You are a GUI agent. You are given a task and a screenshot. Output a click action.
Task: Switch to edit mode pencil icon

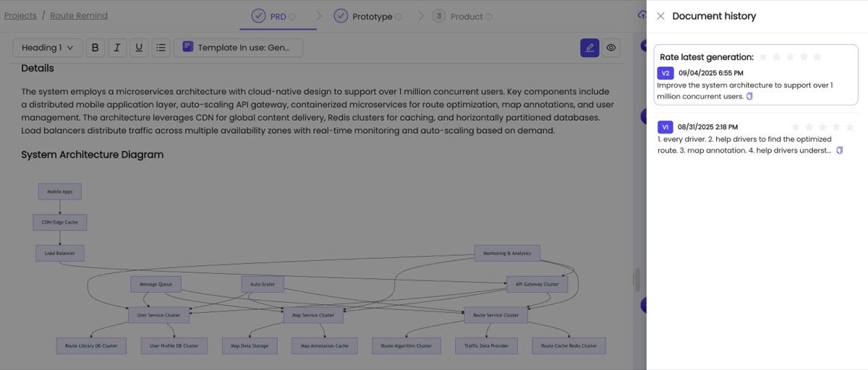click(590, 48)
